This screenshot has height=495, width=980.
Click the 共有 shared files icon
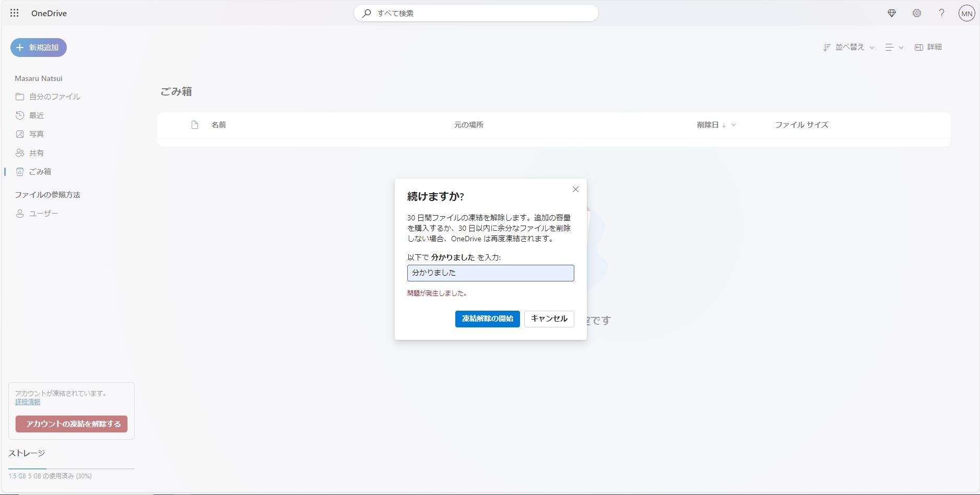19,152
